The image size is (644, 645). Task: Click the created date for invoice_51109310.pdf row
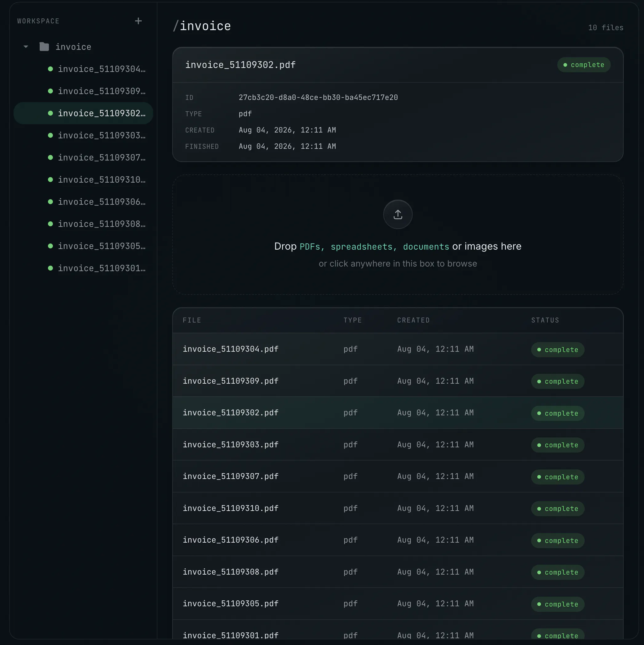point(435,508)
